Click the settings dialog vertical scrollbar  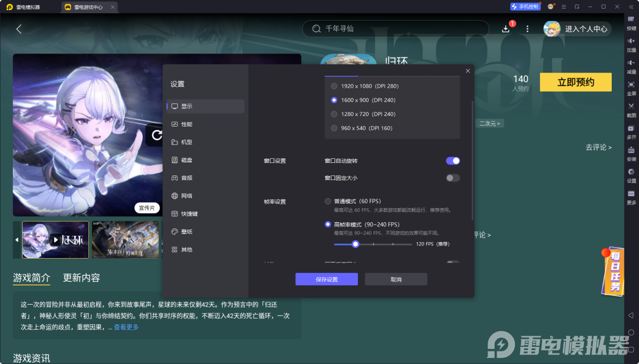(472, 160)
